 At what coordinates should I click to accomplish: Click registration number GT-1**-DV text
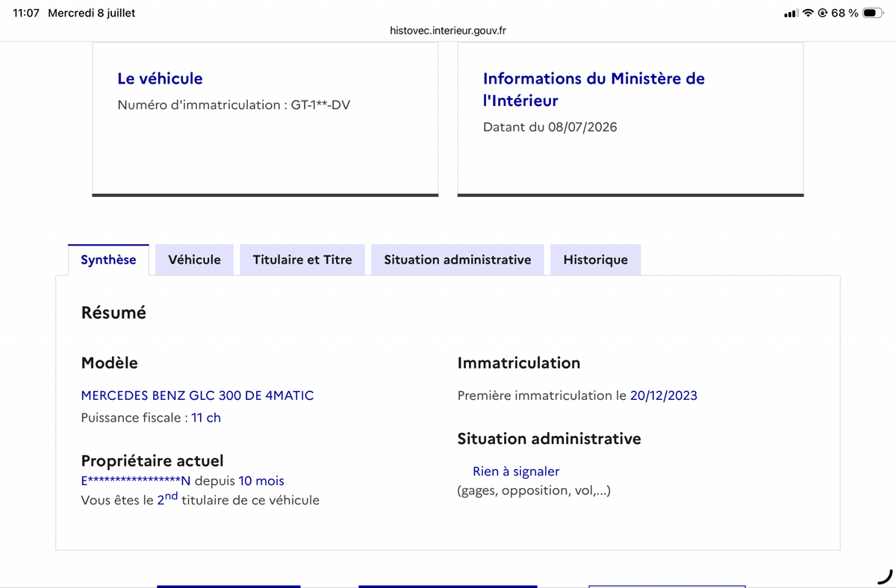[320, 105]
